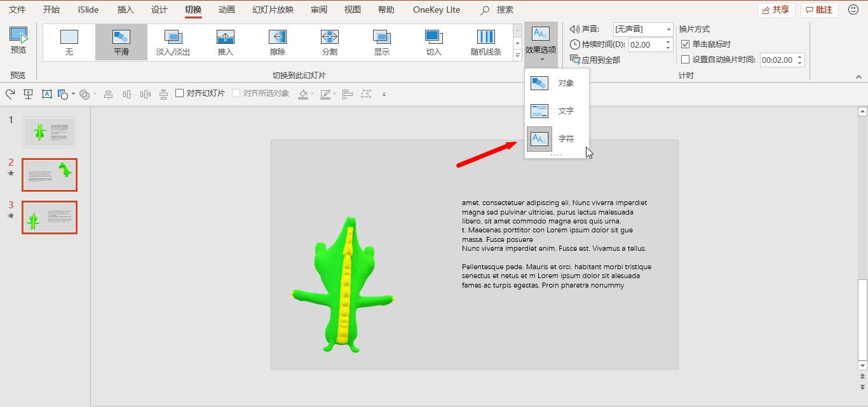Select the 平滑 (Morph) transition
This screenshot has width=868, height=407.
121,43
